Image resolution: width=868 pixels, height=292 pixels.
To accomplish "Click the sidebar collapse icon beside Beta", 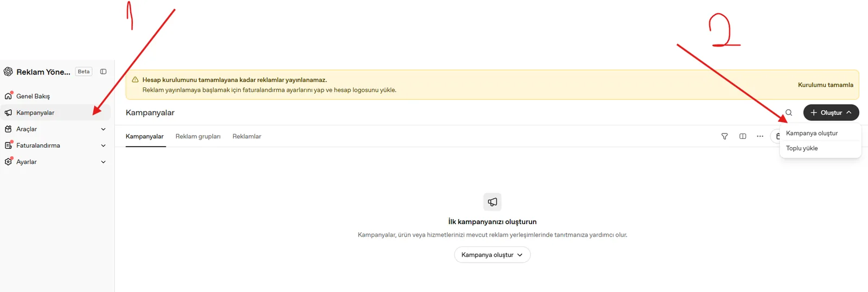I will point(103,72).
